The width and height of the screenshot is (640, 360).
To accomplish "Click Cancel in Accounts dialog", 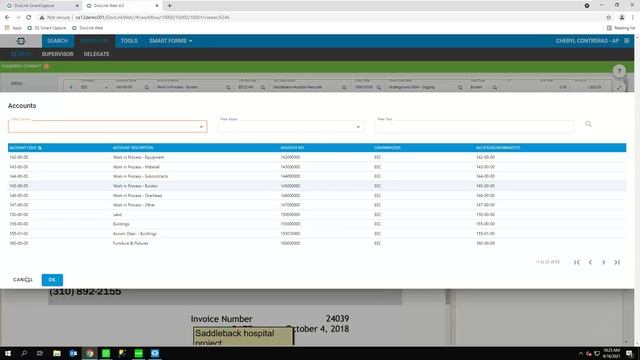I will coord(22,280).
